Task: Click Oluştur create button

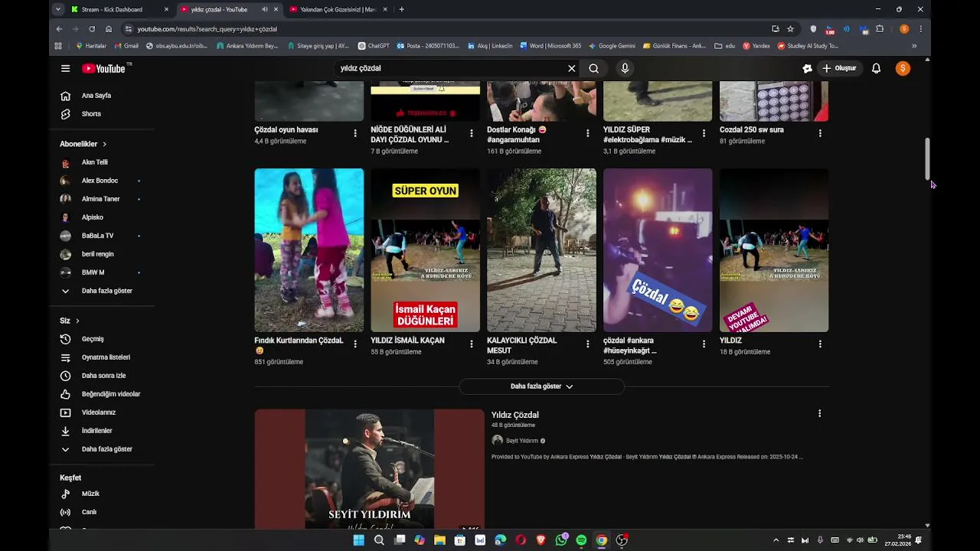Action: (x=839, y=68)
